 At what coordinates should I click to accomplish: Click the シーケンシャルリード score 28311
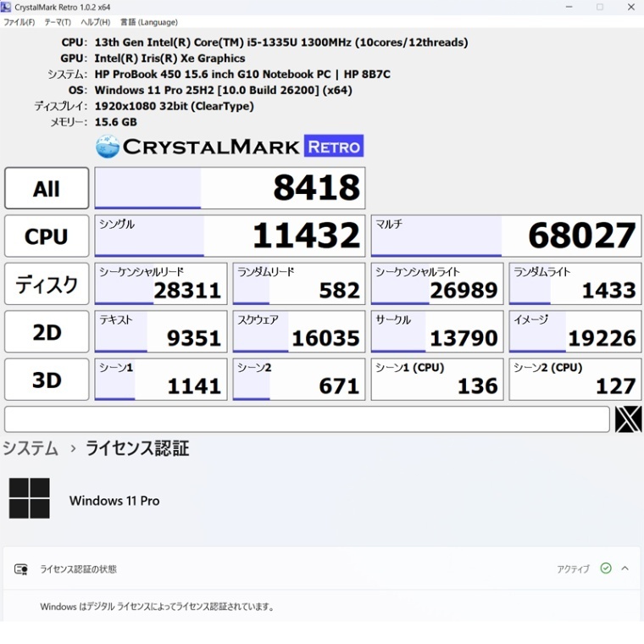[161, 284]
